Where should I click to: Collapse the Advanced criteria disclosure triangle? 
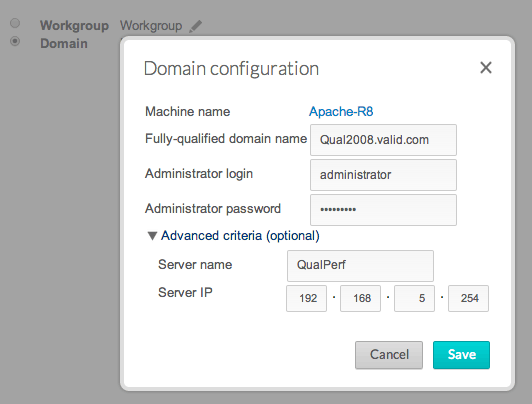pos(152,235)
